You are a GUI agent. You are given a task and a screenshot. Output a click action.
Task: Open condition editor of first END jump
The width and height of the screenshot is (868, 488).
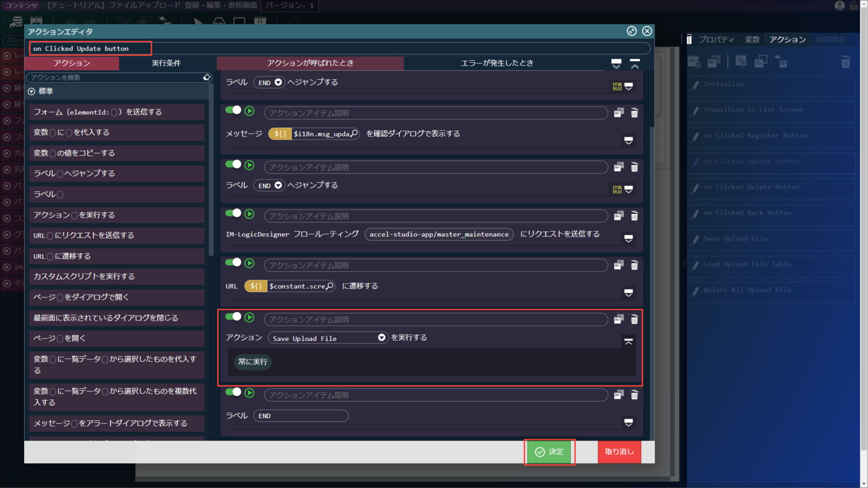617,86
